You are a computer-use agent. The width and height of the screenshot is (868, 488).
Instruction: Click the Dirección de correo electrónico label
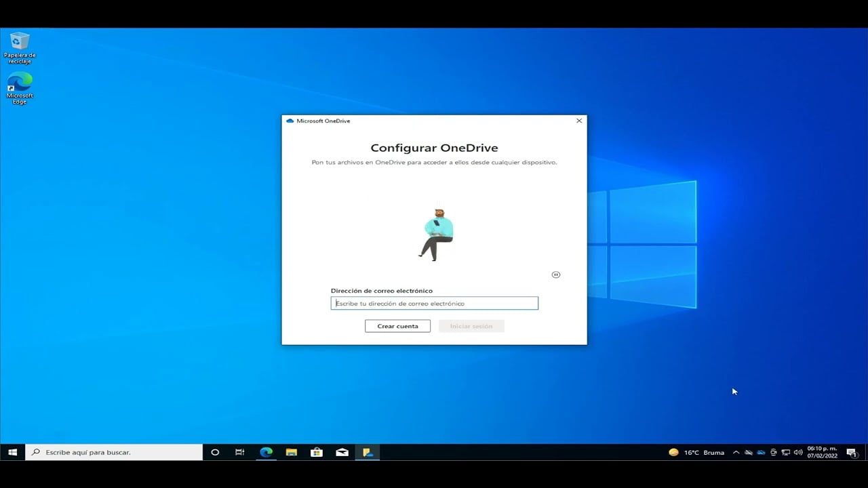382,291
